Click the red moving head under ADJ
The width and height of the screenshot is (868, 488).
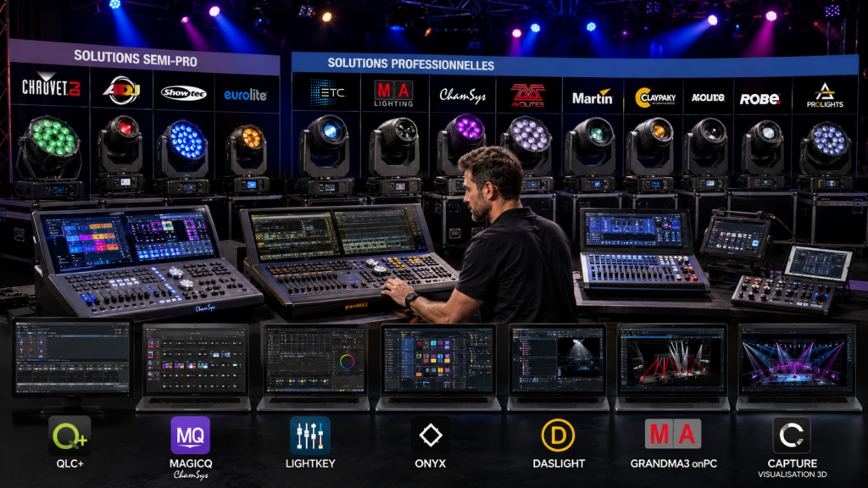click(x=120, y=155)
